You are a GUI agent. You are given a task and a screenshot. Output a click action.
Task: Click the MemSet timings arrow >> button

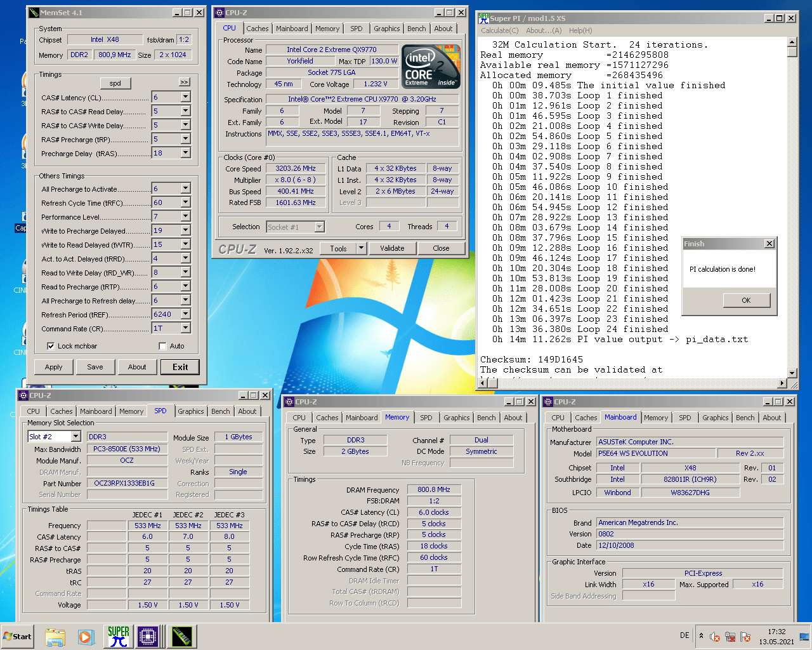pyautogui.click(x=185, y=83)
